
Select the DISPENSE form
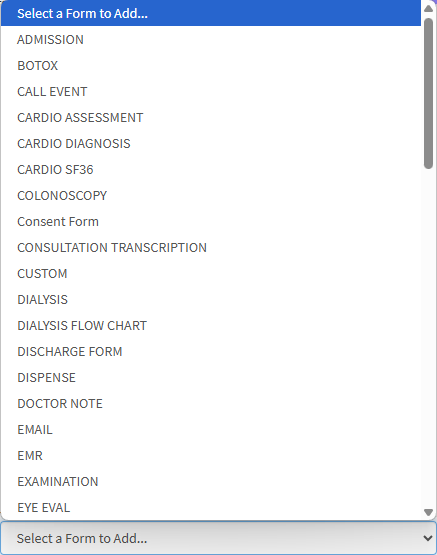click(x=211, y=378)
